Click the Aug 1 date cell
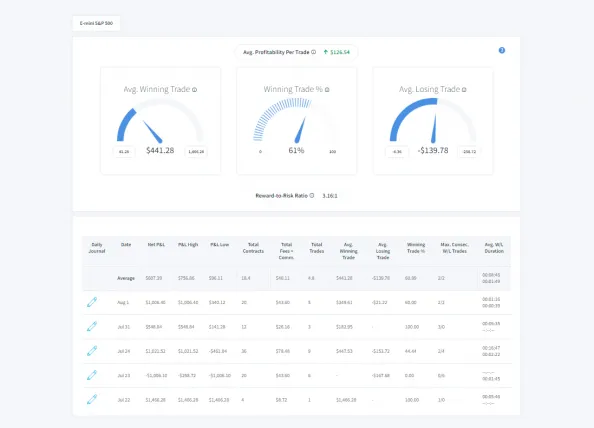594x428 pixels. [x=123, y=302]
